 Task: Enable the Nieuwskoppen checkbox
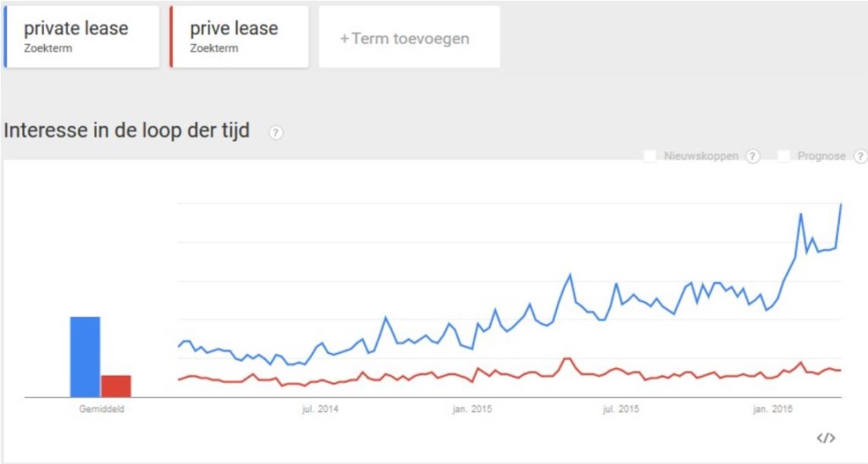(x=651, y=156)
